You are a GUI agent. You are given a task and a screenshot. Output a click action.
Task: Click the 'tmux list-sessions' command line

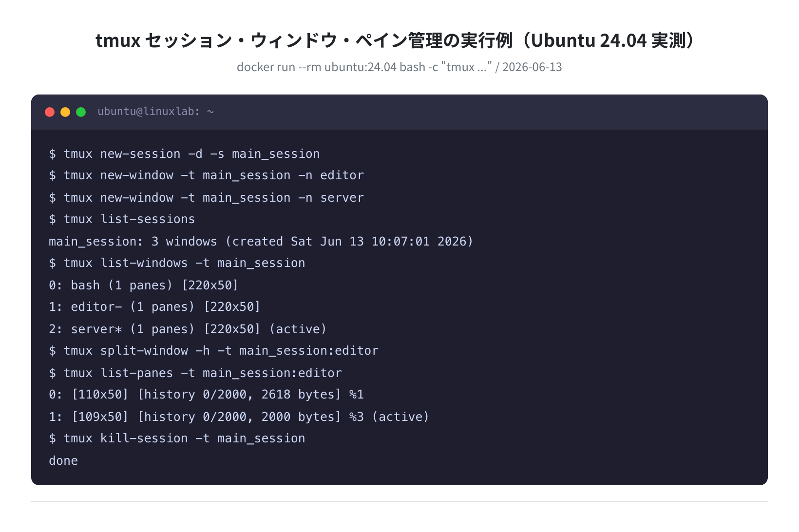122,219
